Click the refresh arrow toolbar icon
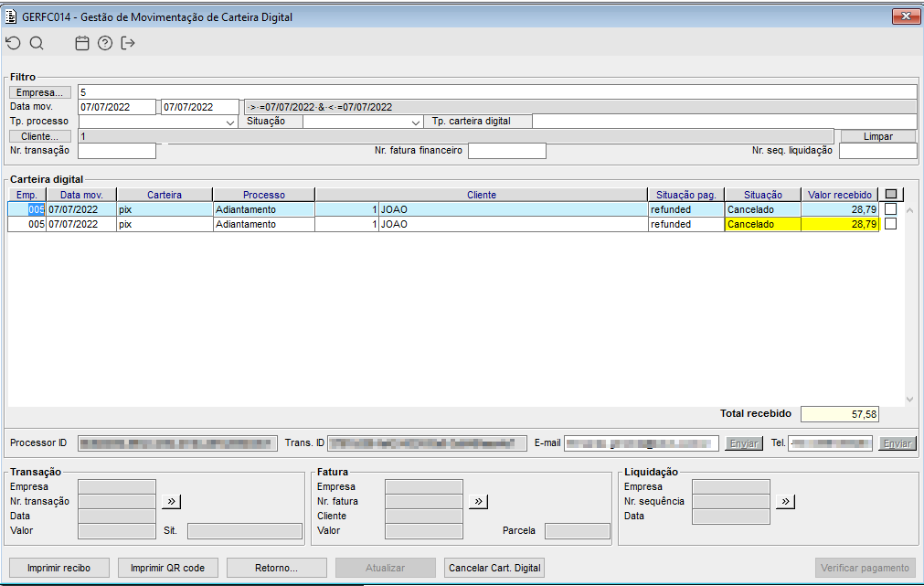 (x=13, y=43)
